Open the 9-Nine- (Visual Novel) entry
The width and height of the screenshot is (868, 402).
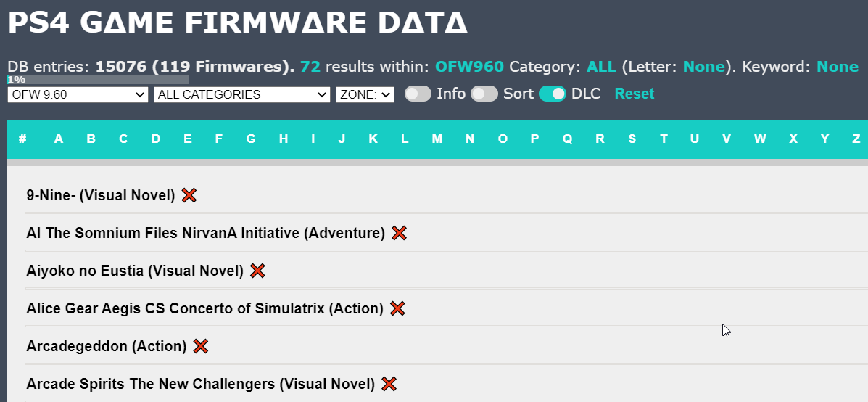point(101,195)
